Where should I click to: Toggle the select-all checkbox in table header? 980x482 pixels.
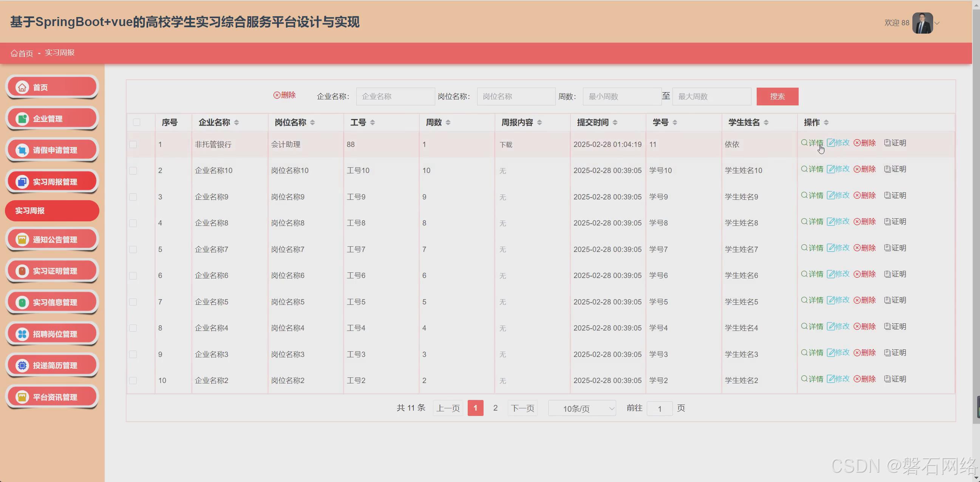pyautogui.click(x=137, y=122)
